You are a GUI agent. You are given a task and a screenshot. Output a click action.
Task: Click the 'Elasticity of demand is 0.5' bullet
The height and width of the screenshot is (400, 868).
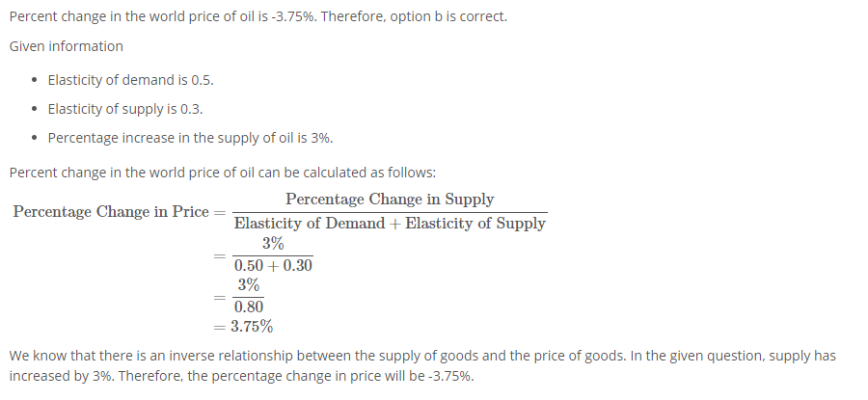[x=130, y=80]
